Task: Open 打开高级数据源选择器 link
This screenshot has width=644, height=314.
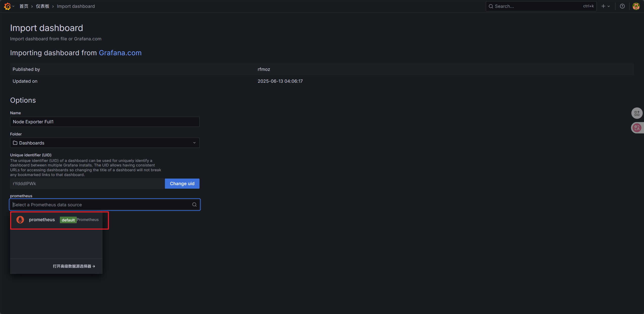Action: tap(74, 266)
